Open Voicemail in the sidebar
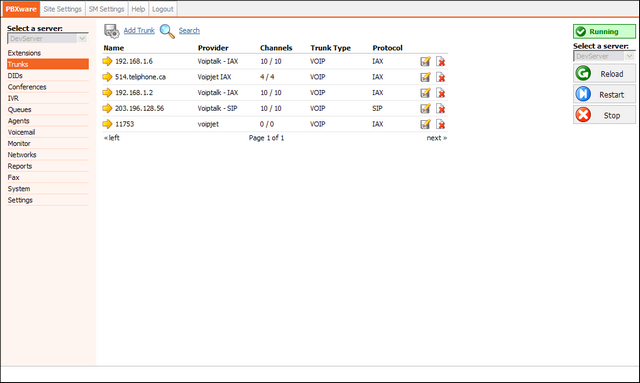640x383 pixels. [x=48, y=132]
